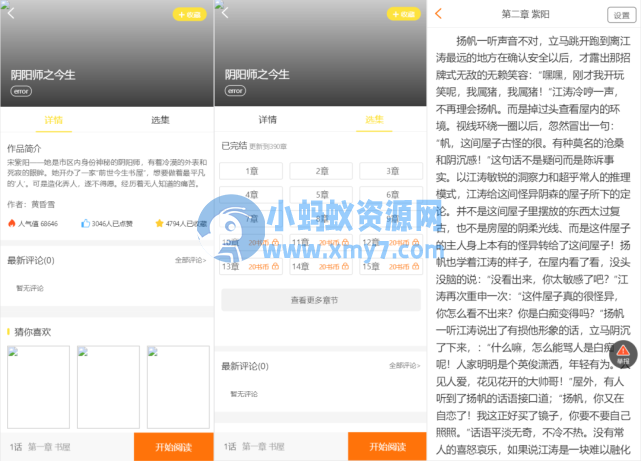Viewport: 641px width, 461px height.
Task: Click 开始阅读 on middle screen
Action: (x=388, y=447)
